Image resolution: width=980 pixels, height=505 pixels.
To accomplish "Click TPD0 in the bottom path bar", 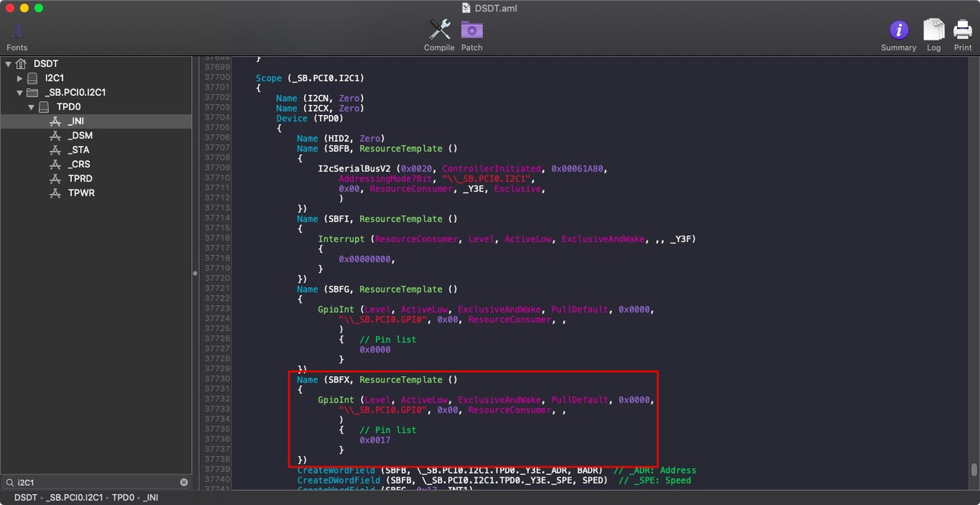I will click(123, 498).
